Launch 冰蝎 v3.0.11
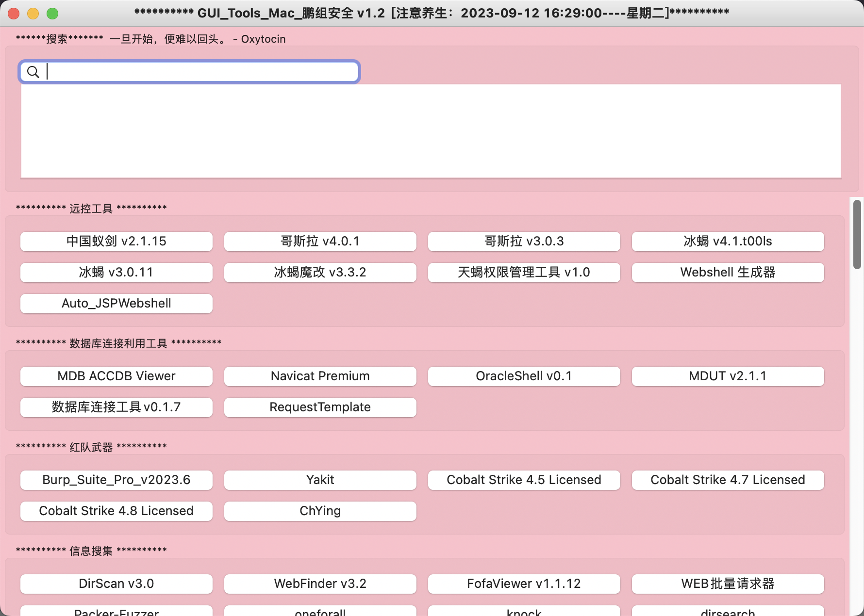 pyautogui.click(x=116, y=273)
